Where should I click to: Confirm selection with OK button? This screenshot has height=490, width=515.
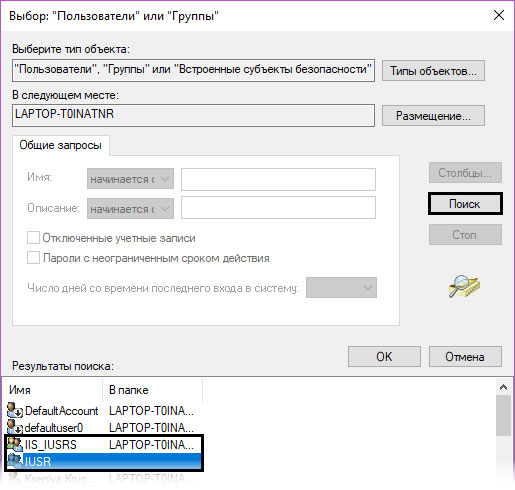click(384, 357)
